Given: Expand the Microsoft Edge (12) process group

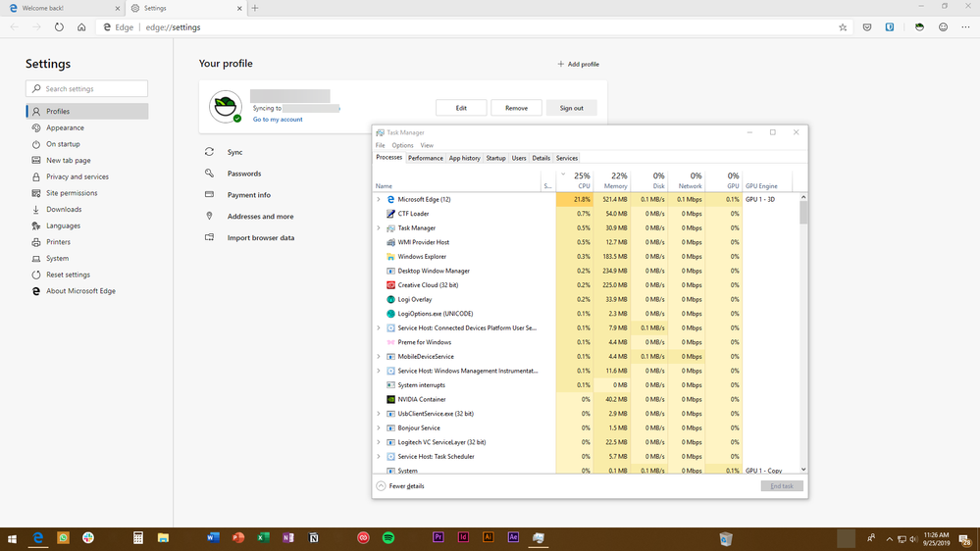Looking at the screenshot, I should [x=378, y=199].
